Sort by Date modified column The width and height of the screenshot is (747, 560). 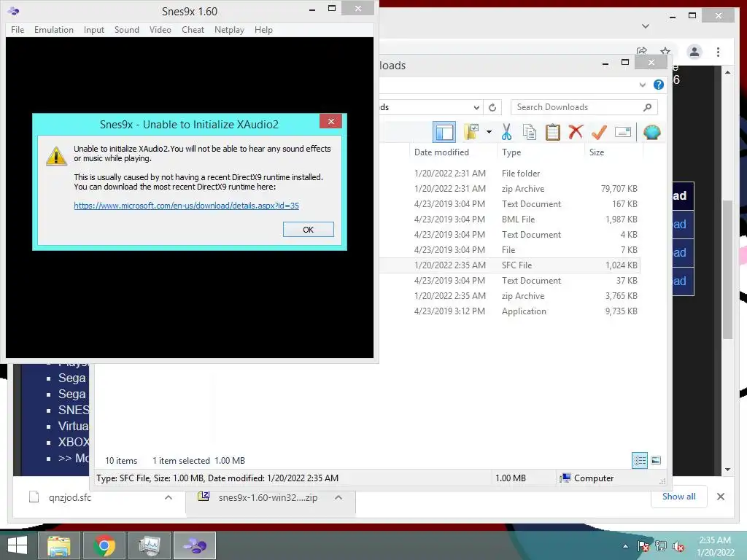441,152
